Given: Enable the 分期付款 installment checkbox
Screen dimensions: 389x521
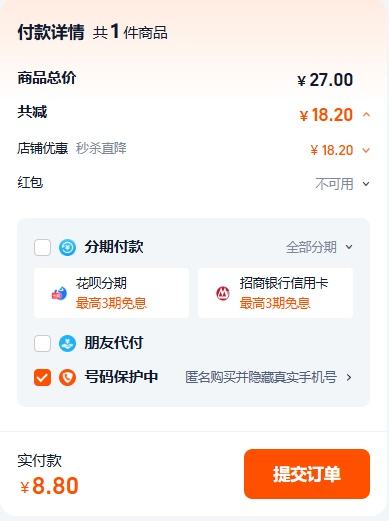Looking at the screenshot, I should pyautogui.click(x=42, y=247).
